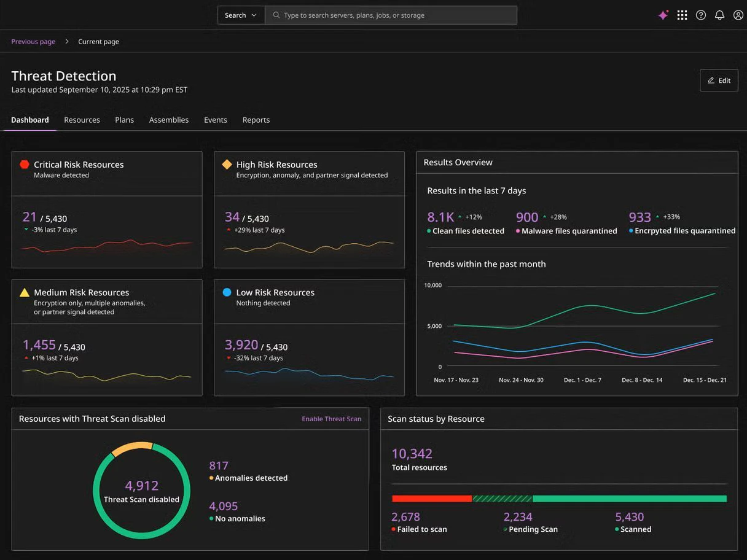Click the red up arrow beside +1%
The image size is (747, 560).
[26, 357]
